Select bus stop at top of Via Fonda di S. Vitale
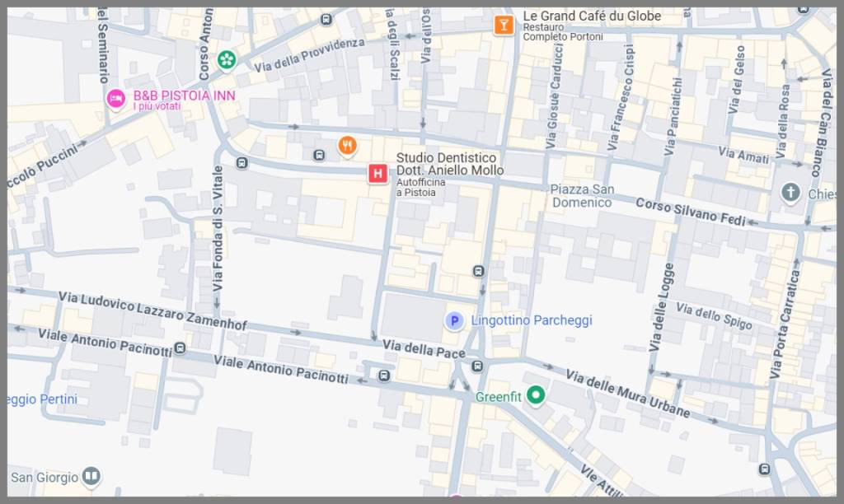This screenshot has height=504, width=844. [x=241, y=163]
